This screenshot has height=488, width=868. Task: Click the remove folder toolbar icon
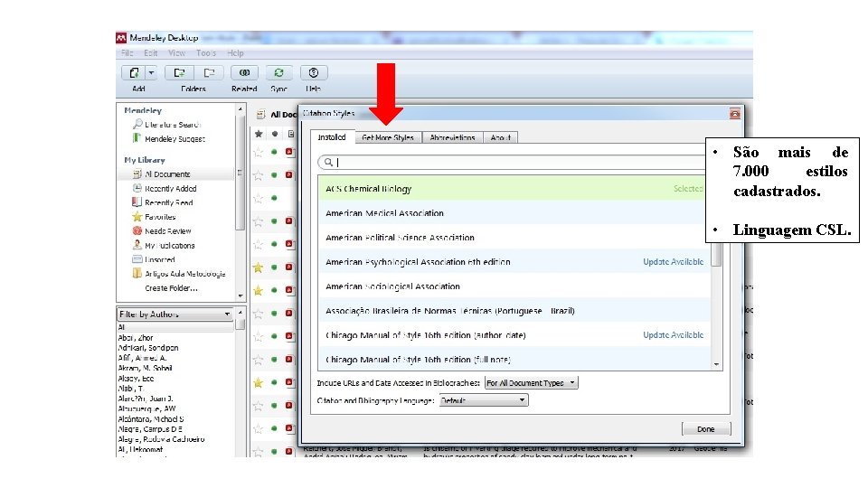click(209, 72)
